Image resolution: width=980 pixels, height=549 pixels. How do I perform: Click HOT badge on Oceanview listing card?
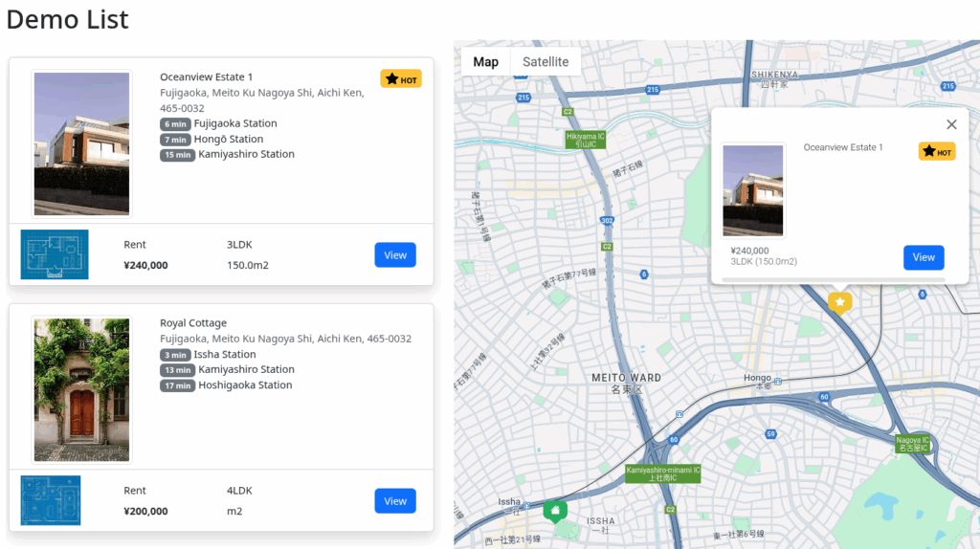pyautogui.click(x=401, y=79)
